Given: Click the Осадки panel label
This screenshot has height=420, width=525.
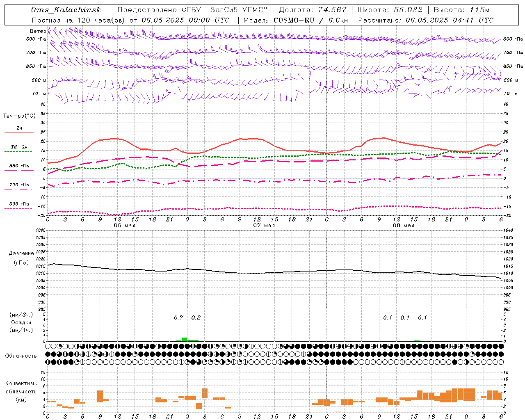Looking at the screenshot, I should pyautogui.click(x=21, y=322).
